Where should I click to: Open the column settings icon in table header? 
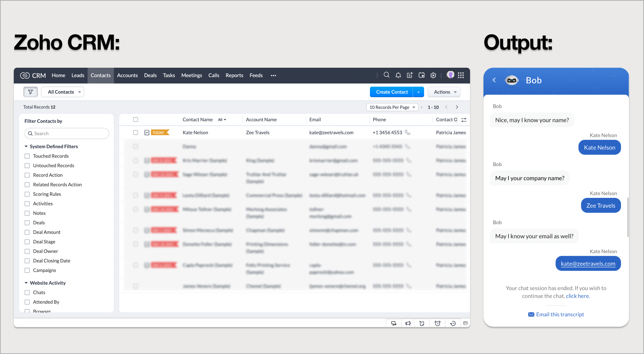(x=464, y=120)
